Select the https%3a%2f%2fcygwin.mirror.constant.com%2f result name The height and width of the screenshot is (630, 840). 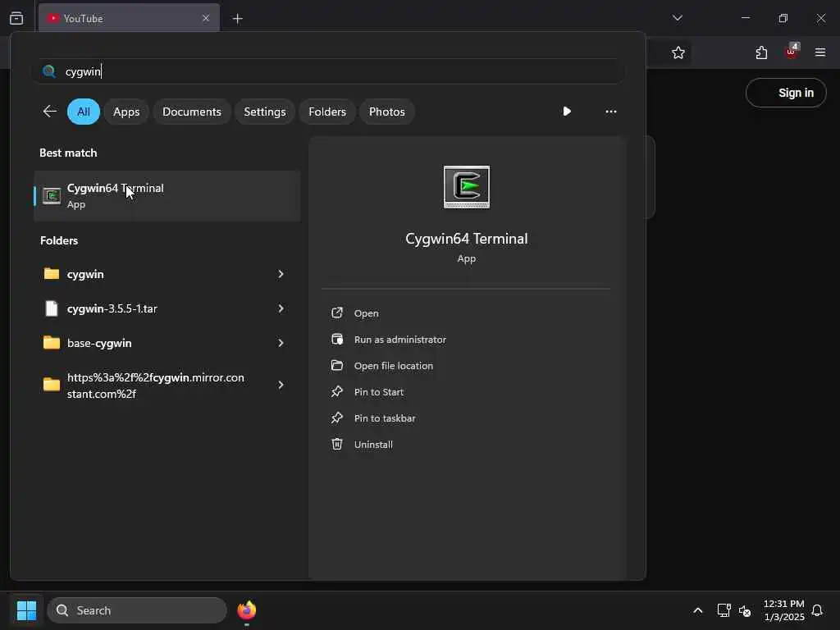coord(155,386)
